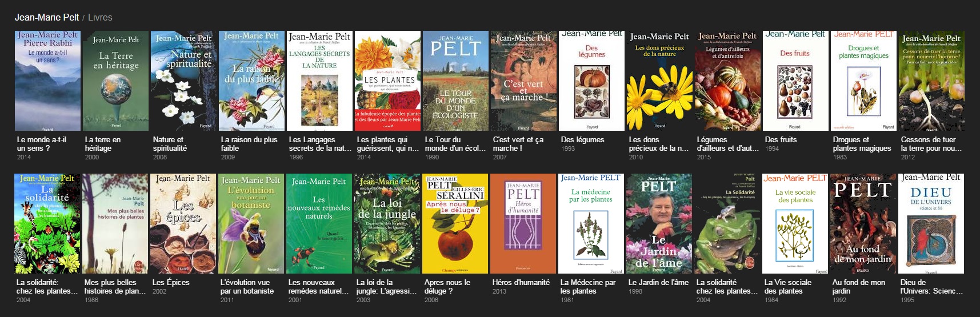This screenshot has height=317, width=980.
Task: Click 'La raison du plus faible' cover
Action: tap(251, 81)
